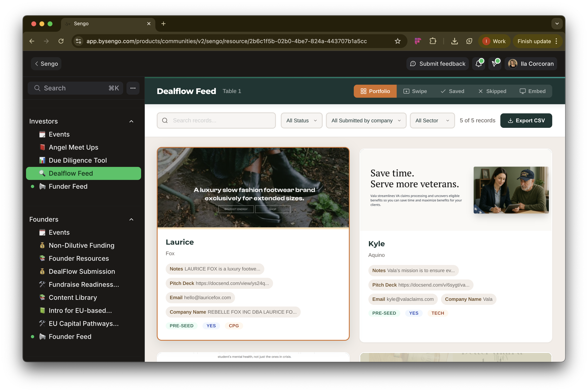Bookmark page with the star icon

coord(397,41)
